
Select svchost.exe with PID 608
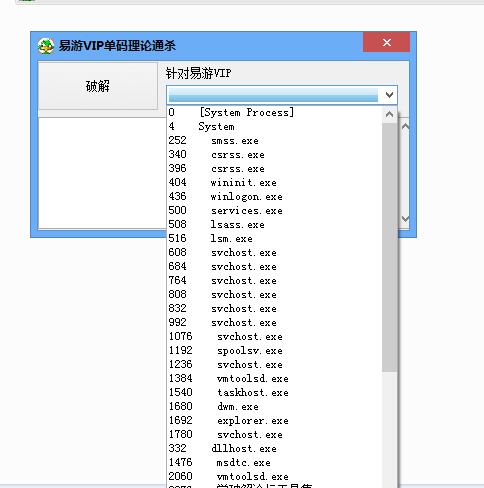tap(274, 252)
